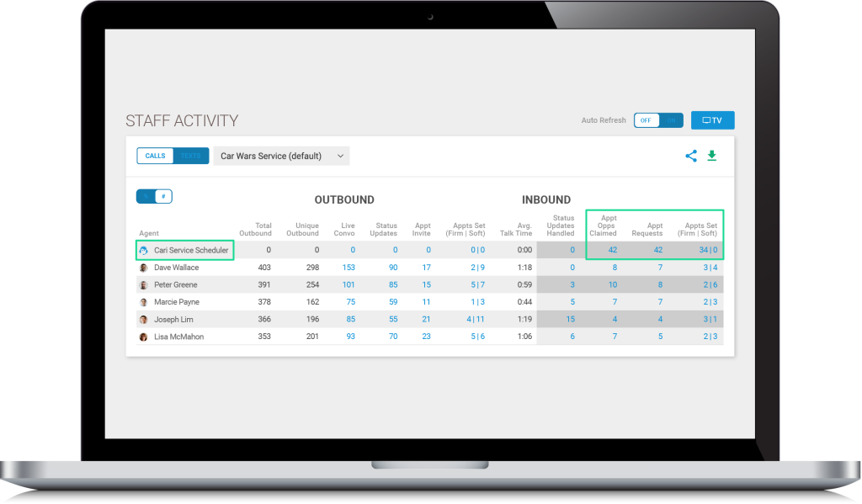Open Joseph Lim Appt Invite 21
This screenshot has height=504, width=862.
pos(426,320)
